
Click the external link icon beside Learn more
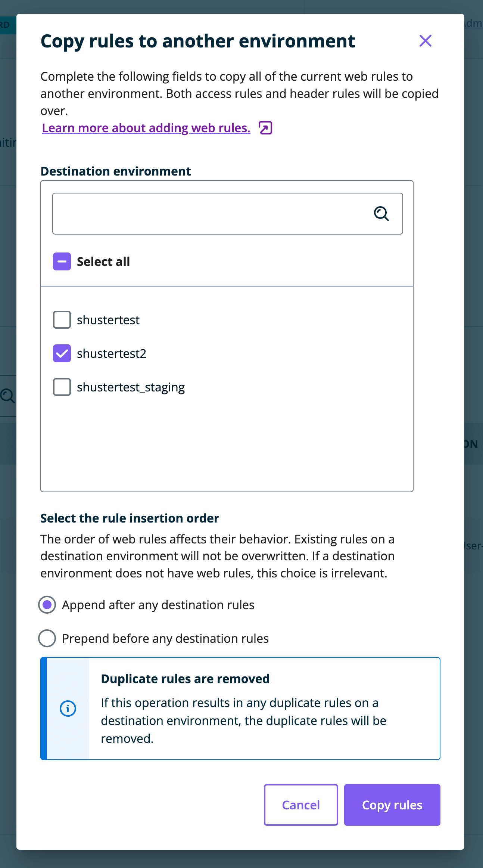click(265, 127)
